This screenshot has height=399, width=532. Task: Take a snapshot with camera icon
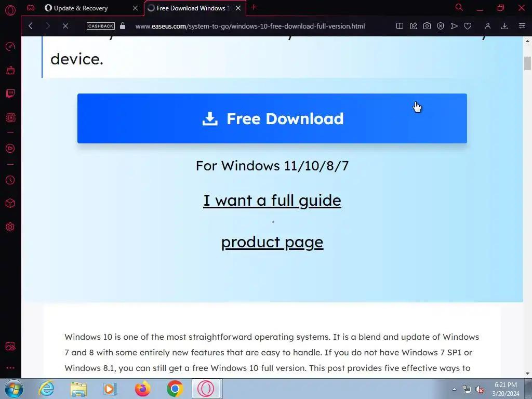[x=427, y=26]
